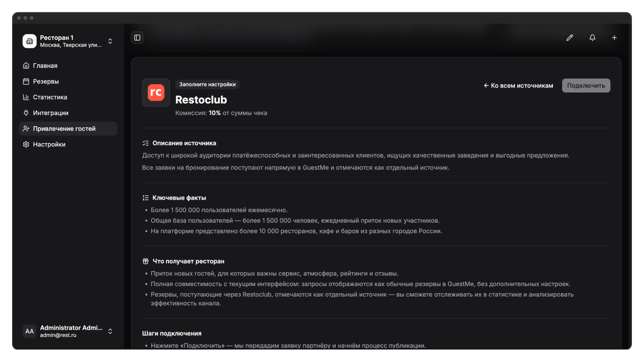
Task: Click the plus add icon
Action: click(614, 38)
